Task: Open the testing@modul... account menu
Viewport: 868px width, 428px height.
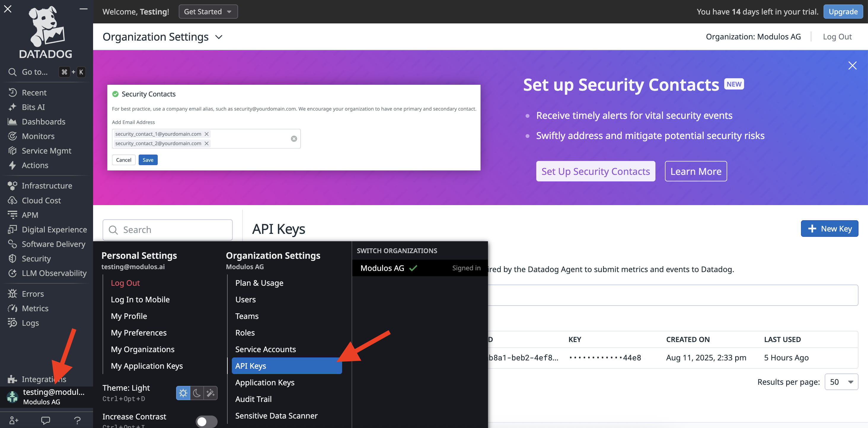Action: [47, 397]
